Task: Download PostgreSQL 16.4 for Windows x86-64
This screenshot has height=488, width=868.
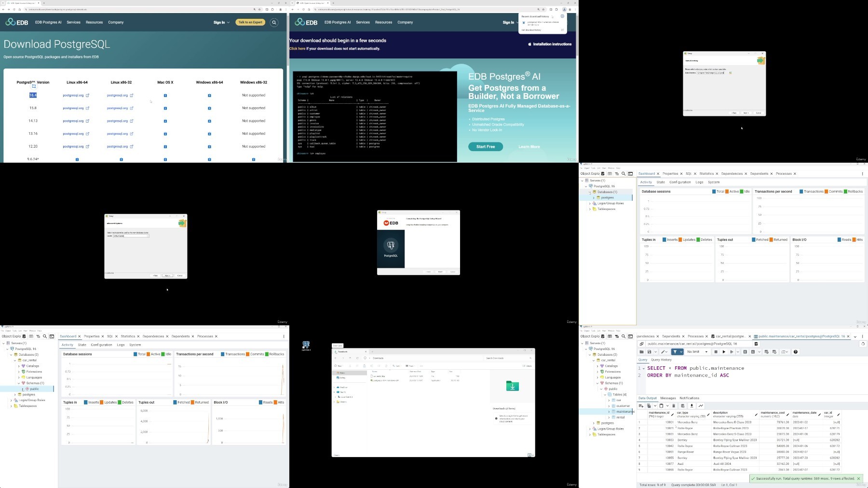Action: tap(209, 96)
